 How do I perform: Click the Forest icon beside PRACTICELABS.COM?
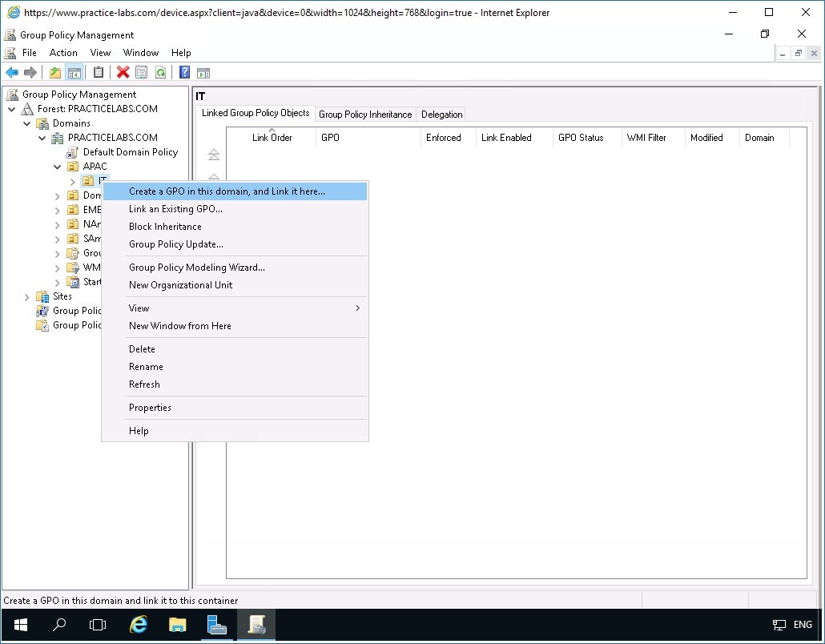[27, 109]
